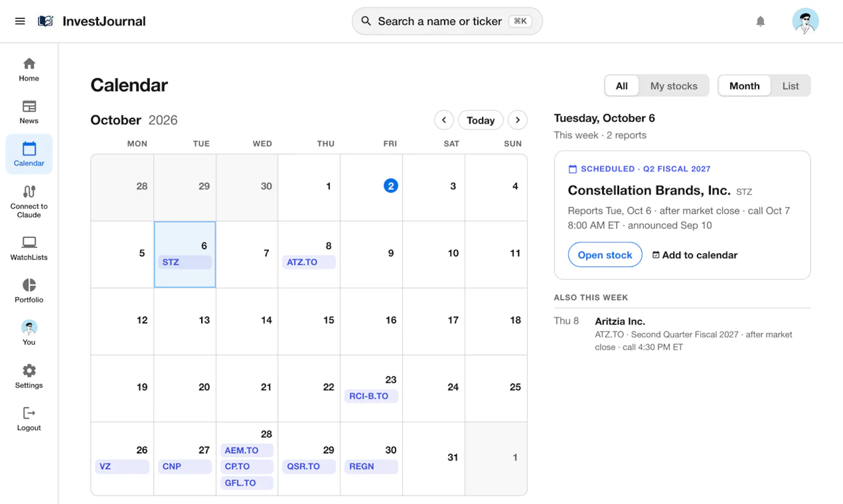Image resolution: width=843 pixels, height=504 pixels.
Task: Select the RCI-B.TO event on October 23
Action: [x=371, y=396]
